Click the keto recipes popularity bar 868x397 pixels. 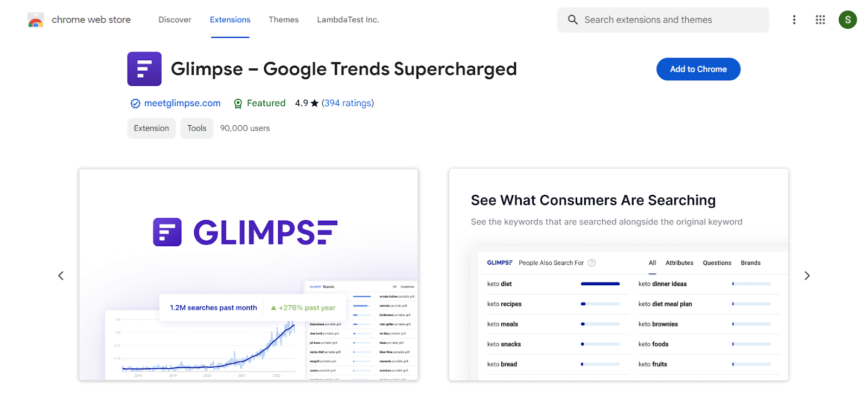pos(600,304)
